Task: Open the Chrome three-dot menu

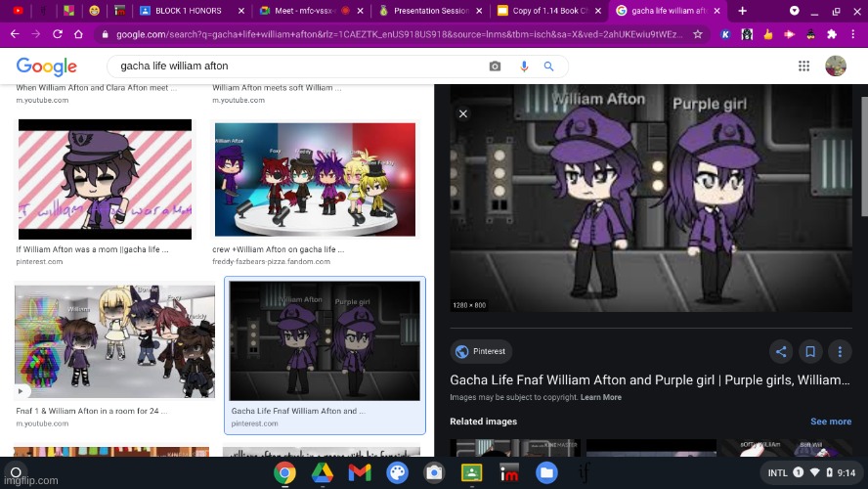Action: (853, 34)
